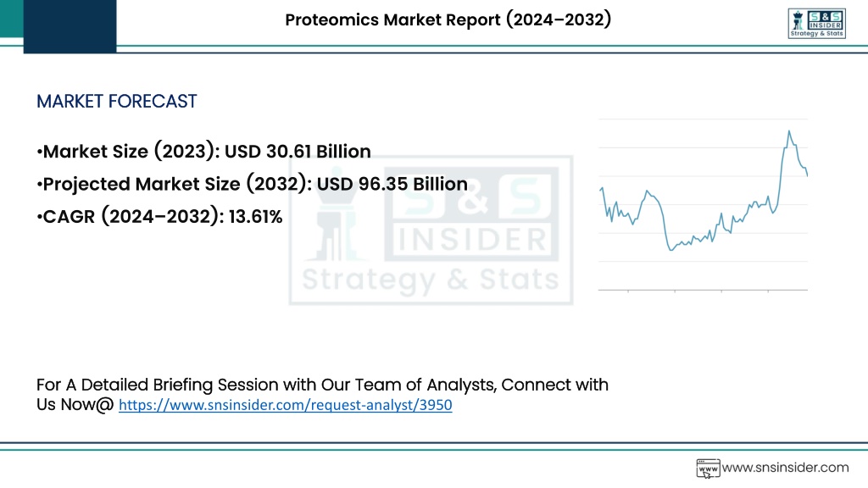Select the Projected Market Size (2032) bullet
The height and width of the screenshot is (488, 868).
[252, 184]
